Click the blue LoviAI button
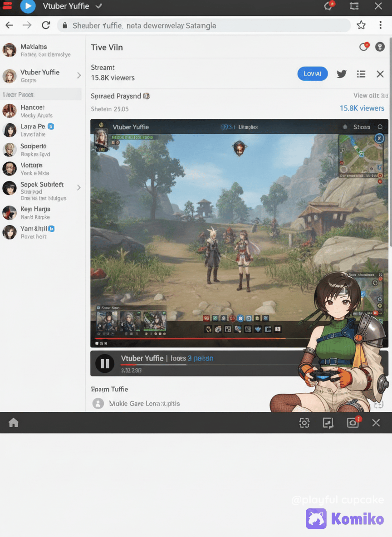 click(313, 73)
